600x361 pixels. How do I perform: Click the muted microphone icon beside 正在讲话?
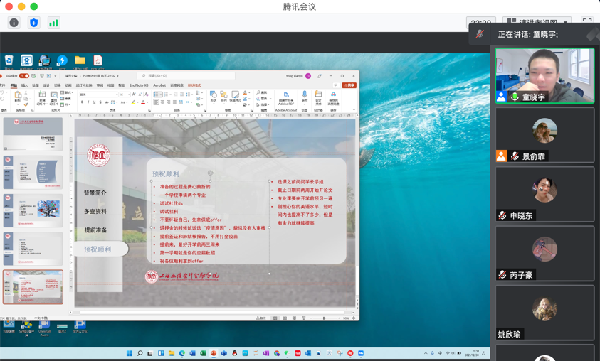(x=479, y=34)
